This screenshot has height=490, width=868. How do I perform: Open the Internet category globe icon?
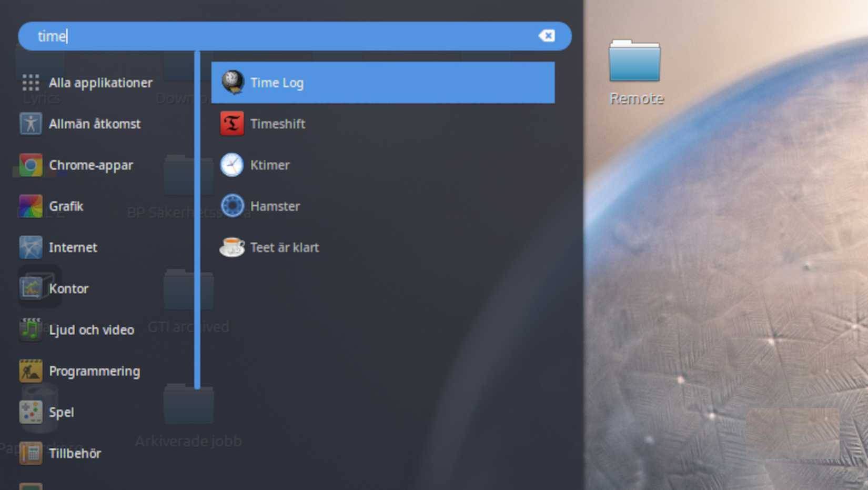(30, 247)
